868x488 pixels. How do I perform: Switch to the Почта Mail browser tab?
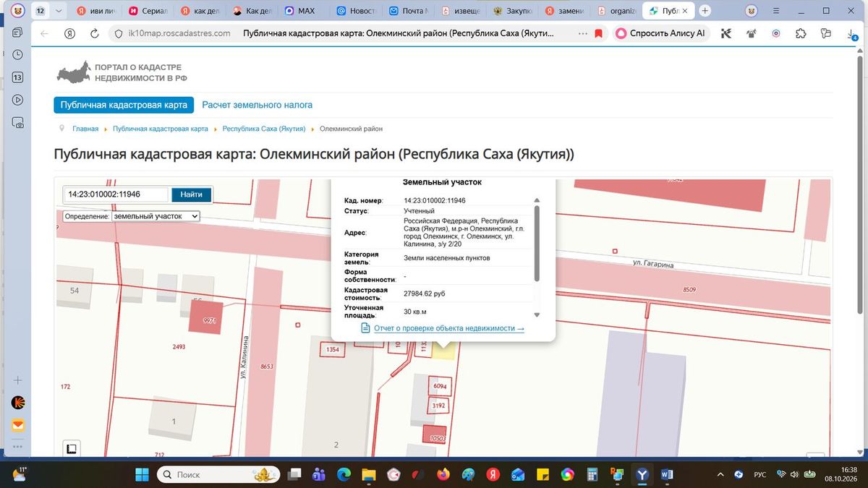tap(408, 11)
